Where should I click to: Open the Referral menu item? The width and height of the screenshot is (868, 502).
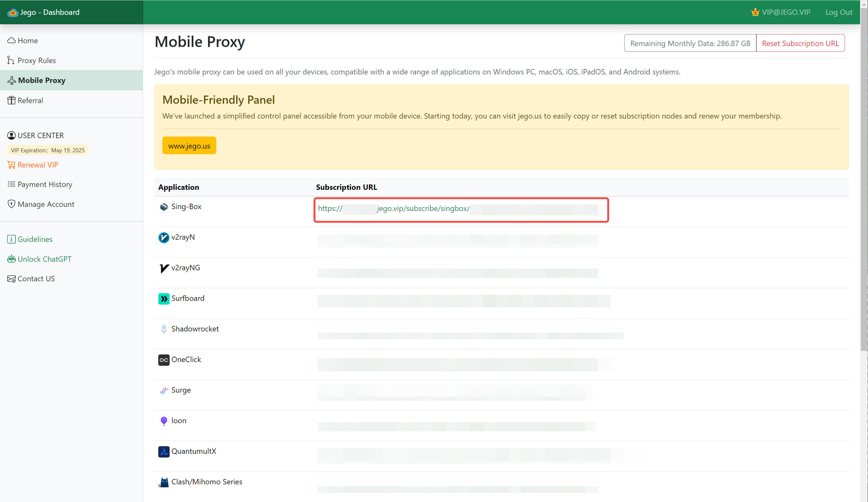pyautogui.click(x=71, y=100)
